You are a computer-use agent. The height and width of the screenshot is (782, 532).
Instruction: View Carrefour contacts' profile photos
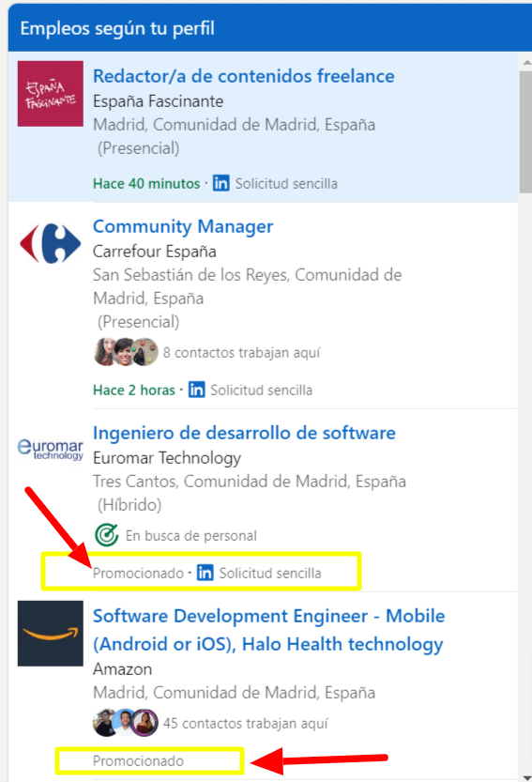coord(126,352)
